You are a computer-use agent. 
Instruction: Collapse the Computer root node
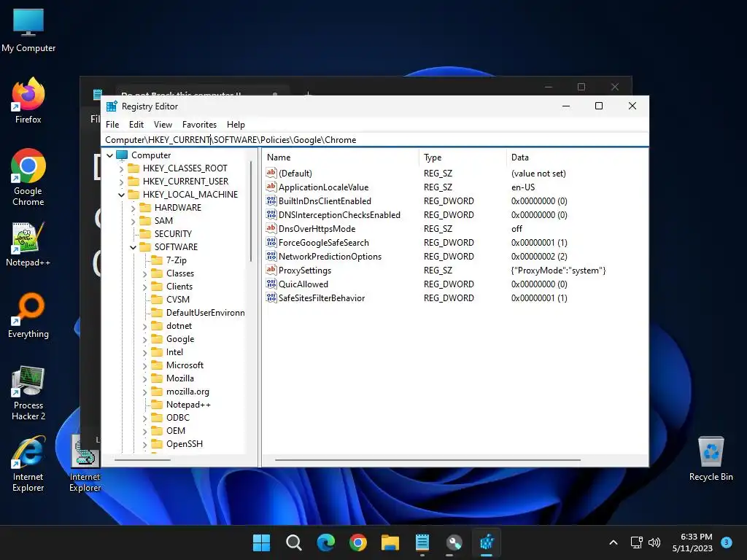pyautogui.click(x=109, y=155)
